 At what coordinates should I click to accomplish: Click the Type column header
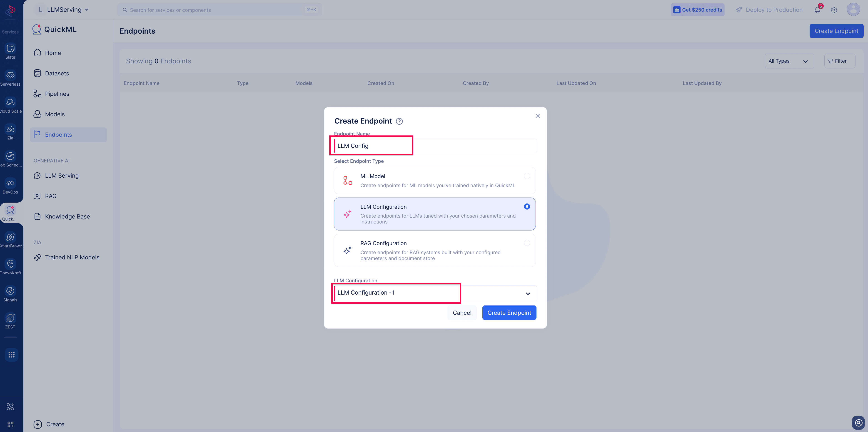click(x=243, y=83)
